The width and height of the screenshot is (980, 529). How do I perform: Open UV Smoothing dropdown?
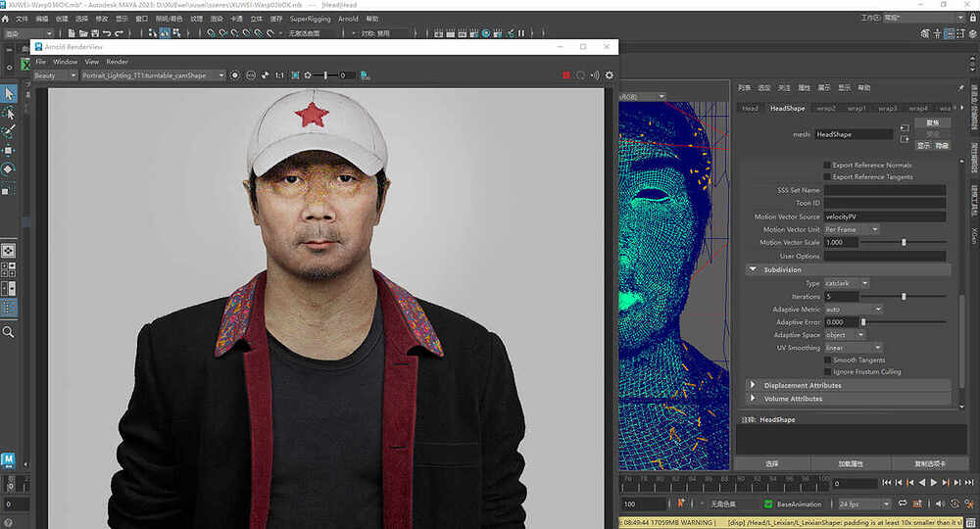coord(854,348)
